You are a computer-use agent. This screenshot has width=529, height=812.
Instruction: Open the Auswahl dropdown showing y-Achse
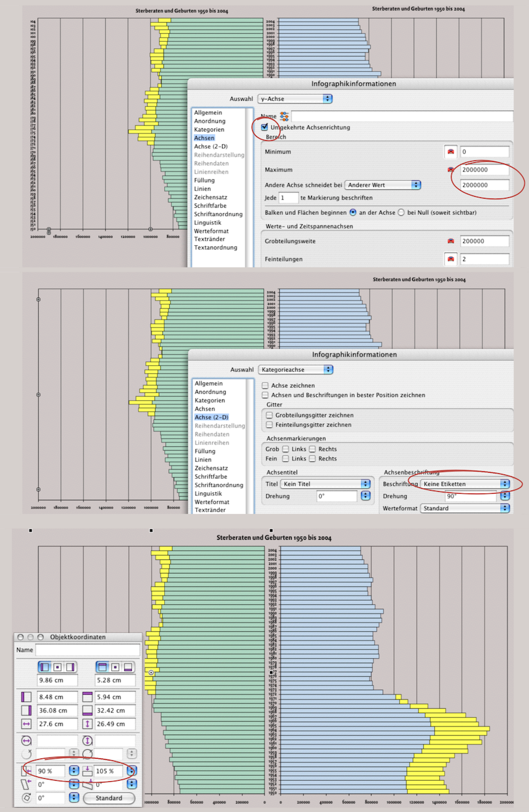coord(295,98)
